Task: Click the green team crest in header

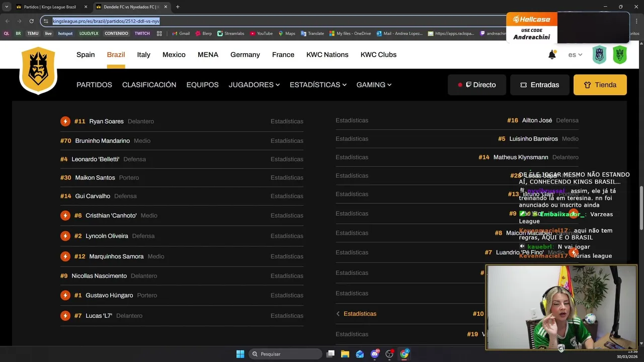Action: coord(620,55)
